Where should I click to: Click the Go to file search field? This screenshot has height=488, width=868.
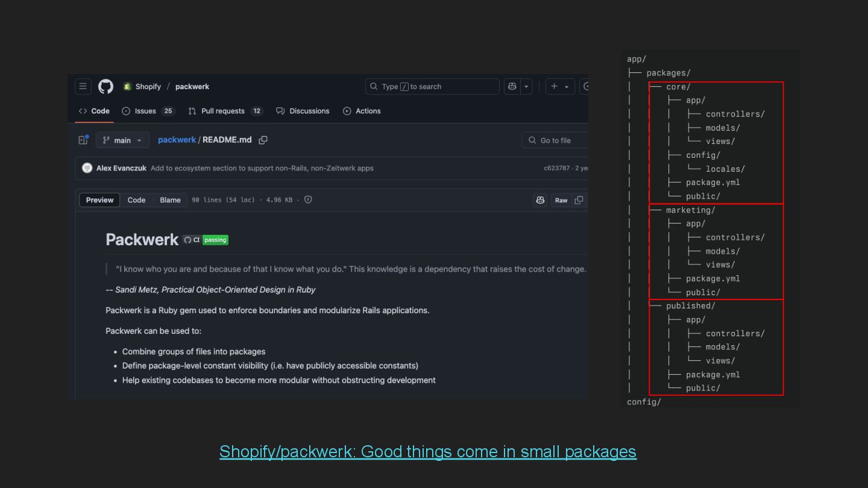point(556,140)
